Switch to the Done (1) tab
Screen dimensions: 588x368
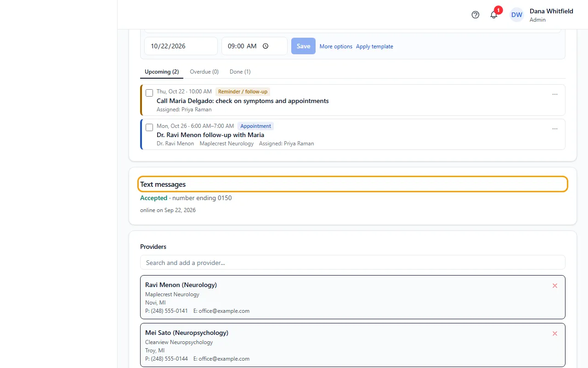click(x=240, y=72)
